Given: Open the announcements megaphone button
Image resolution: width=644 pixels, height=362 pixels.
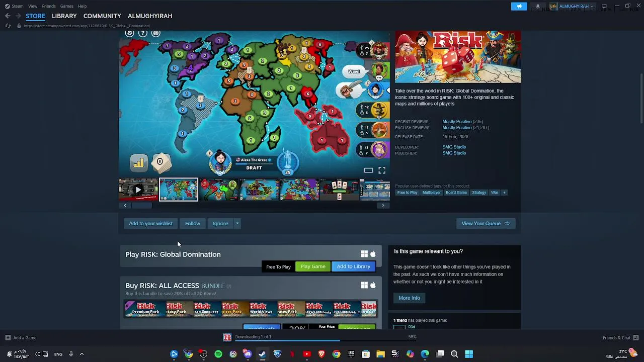Looking at the screenshot, I should click(519, 6).
